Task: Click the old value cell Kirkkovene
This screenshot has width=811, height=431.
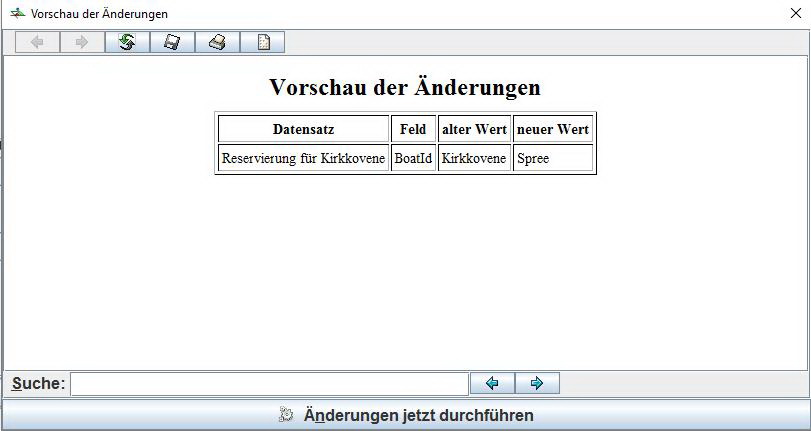Action: (x=474, y=158)
